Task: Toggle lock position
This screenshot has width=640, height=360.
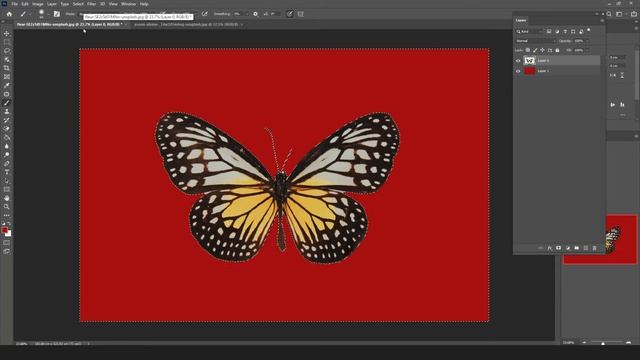Action: [542, 50]
